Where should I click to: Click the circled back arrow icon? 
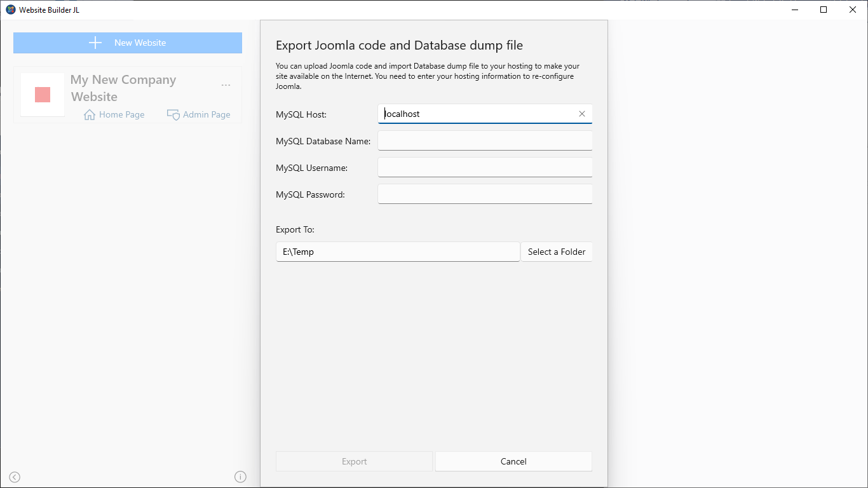[x=15, y=477]
